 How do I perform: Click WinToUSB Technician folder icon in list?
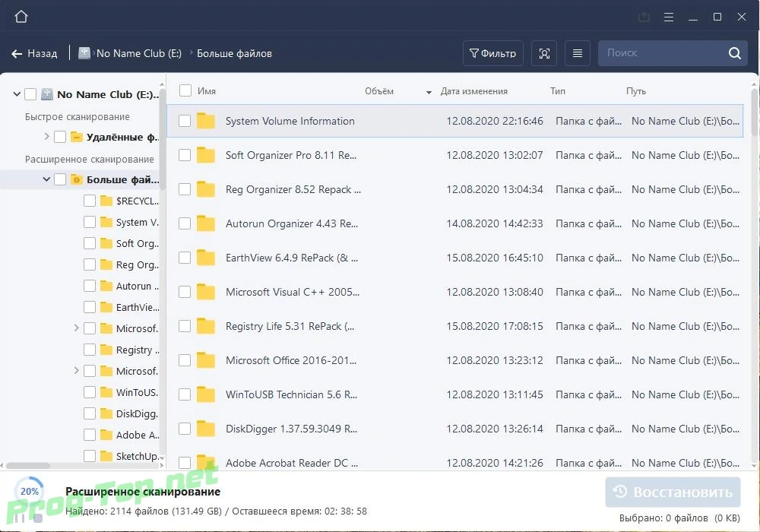(x=206, y=394)
